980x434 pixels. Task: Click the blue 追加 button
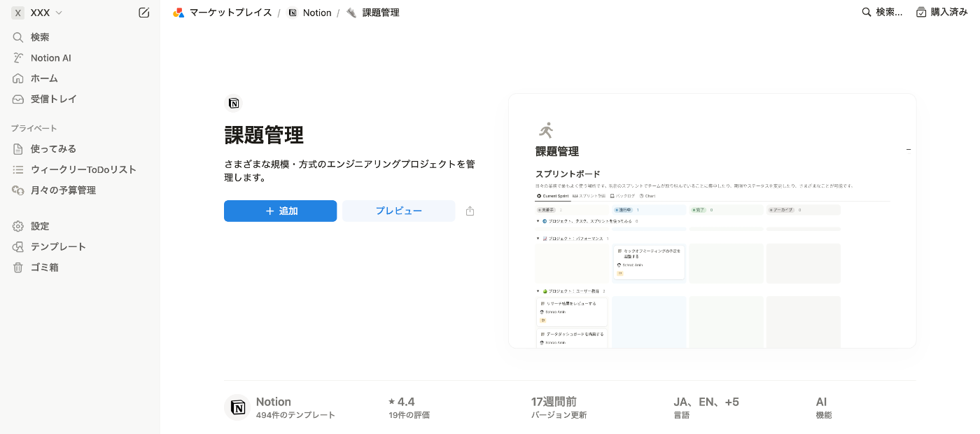[280, 211]
